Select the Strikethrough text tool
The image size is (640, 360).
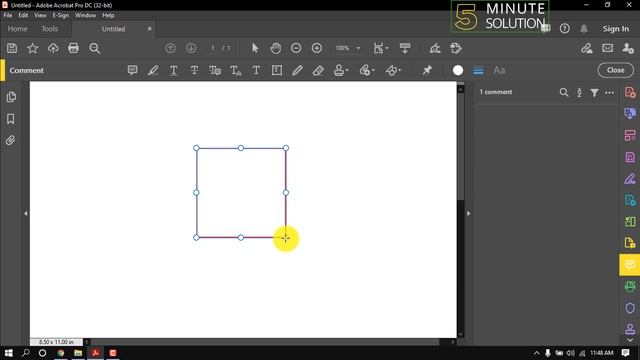coord(194,70)
